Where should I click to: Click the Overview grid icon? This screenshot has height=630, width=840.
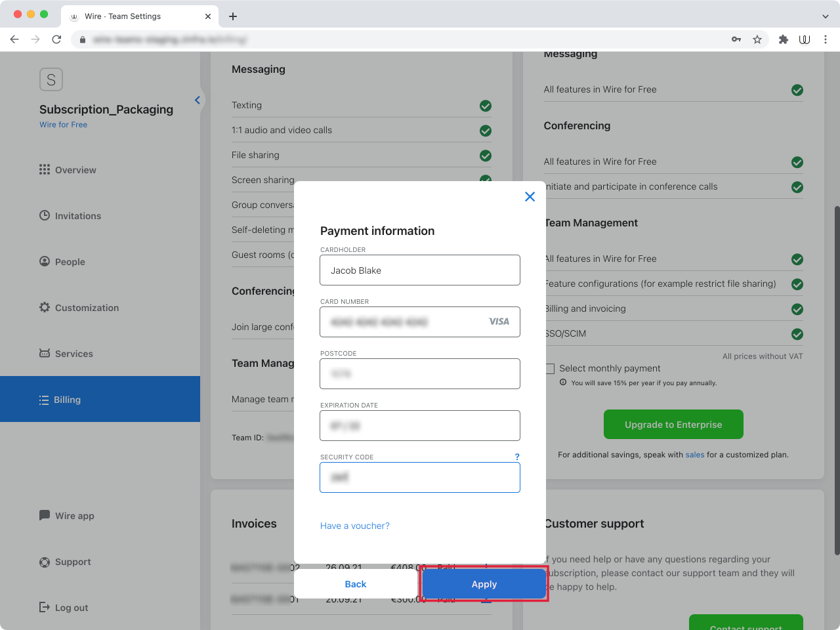tap(45, 169)
